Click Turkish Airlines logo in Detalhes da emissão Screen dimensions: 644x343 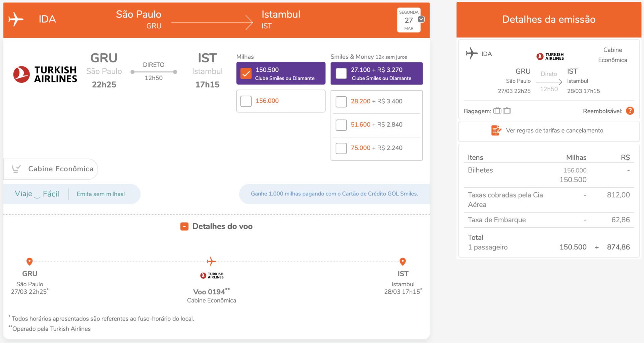[550, 56]
